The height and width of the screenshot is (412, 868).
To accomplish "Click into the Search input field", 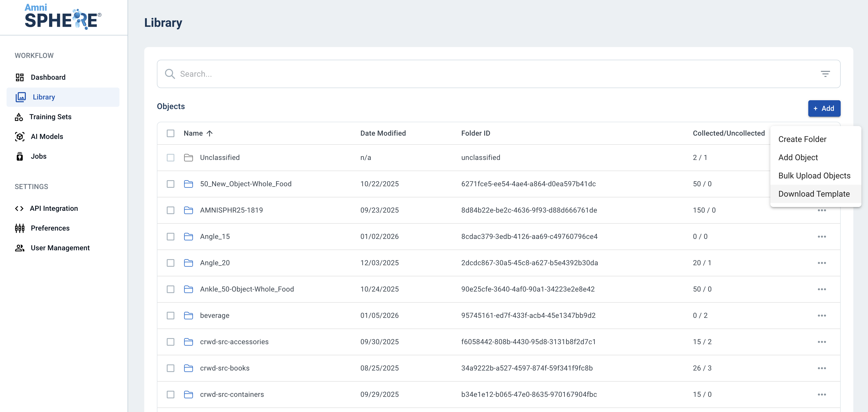I will [472, 74].
